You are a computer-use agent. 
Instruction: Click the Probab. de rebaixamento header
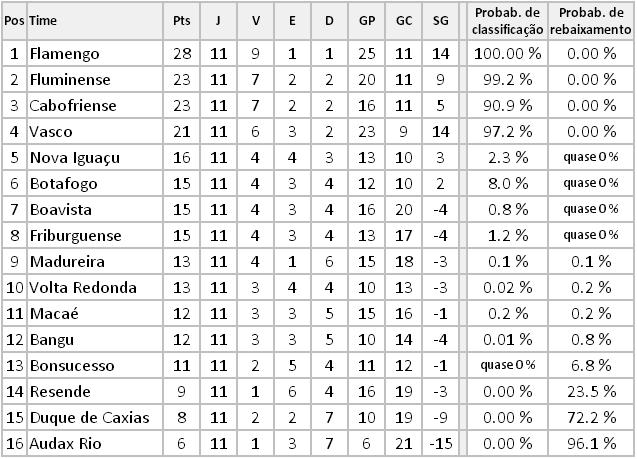[x=590, y=20]
